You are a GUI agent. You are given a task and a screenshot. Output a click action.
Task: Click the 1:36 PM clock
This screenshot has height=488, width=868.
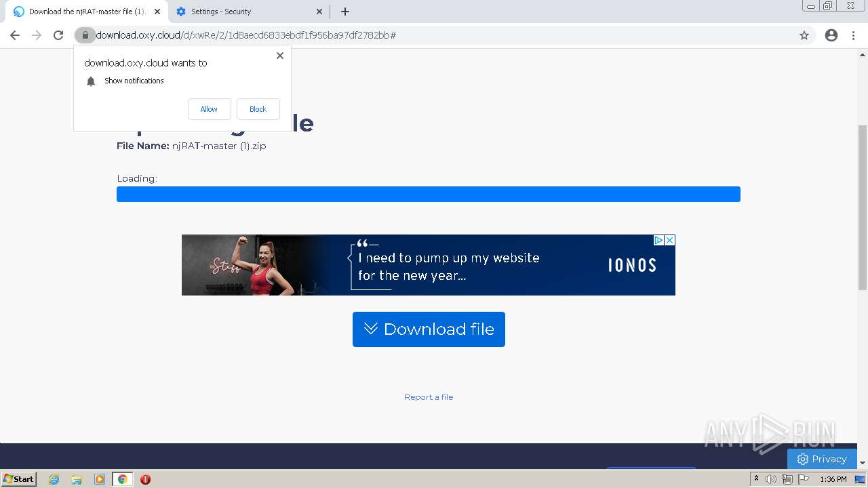[x=833, y=479]
